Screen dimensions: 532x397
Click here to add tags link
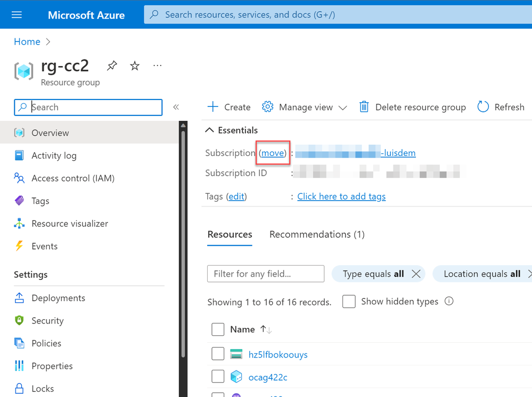point(341,196)
